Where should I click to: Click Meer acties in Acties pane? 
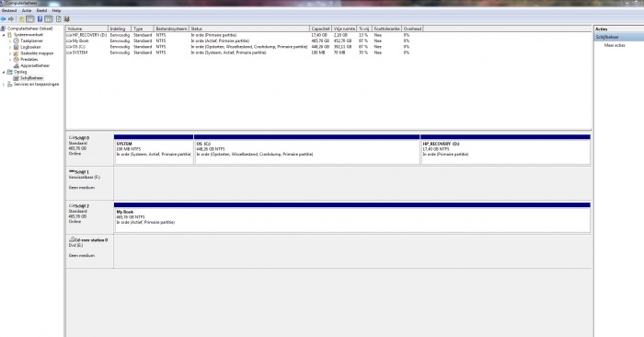pos(615,45)
